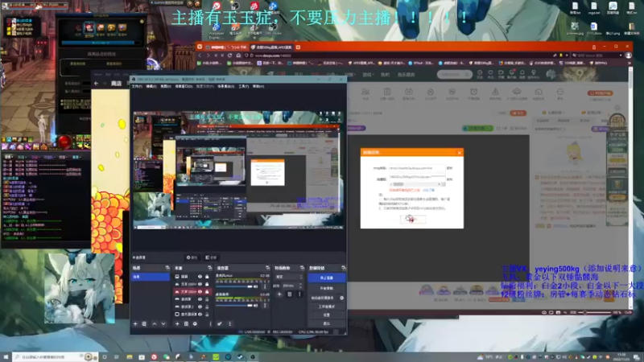The image size is (644, 362).
Task: Open the Windows Start menu
Action: (6, 357)
